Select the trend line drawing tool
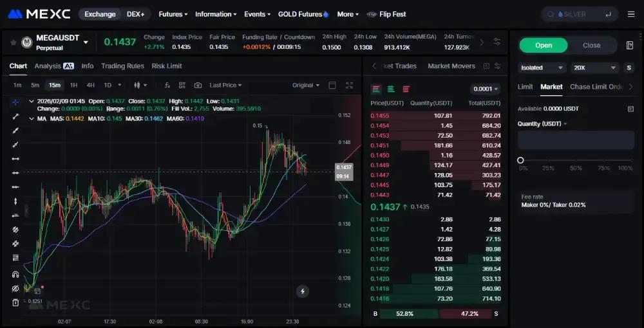The width and height of the screenshot is (644, 328). [x=15, y=116]
